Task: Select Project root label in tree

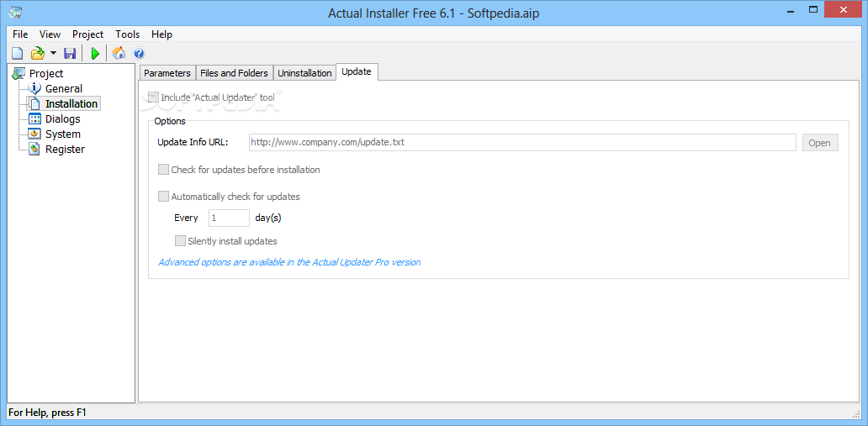Action: pos(46,73)
